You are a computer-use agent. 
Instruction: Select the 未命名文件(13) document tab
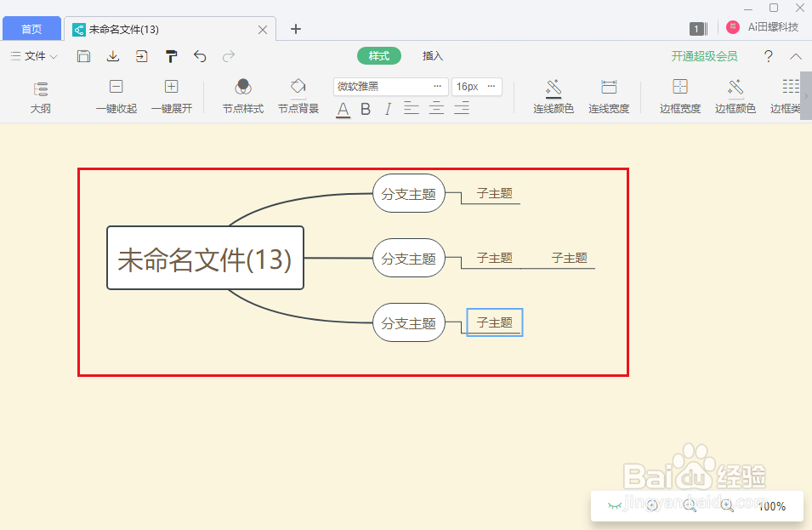point(170,30)
